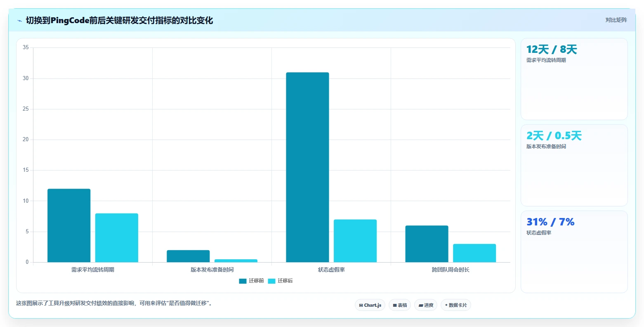Click the y-axis value 35
The width and height of the screenshot is (644, 327).
(x=26, y=47)
